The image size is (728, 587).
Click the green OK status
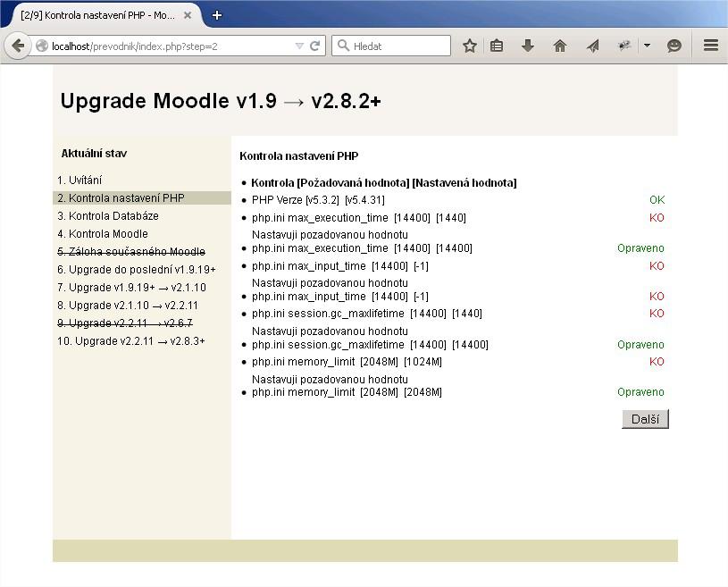pyautogui.click(x=657, y=200)
